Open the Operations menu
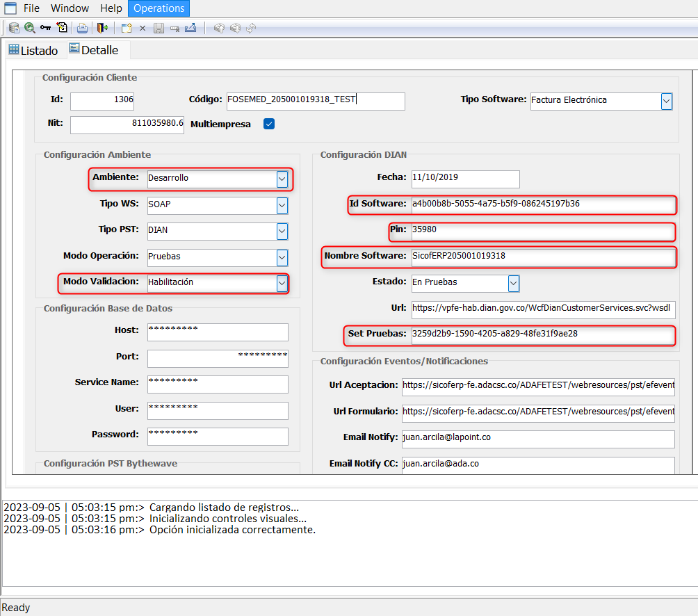 (x=159, y=8)
